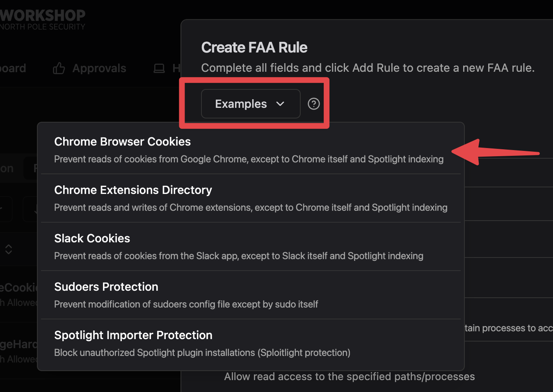Click the leftmost cut-off toolbar button below the filter tabs
553x392 pixels.
click(x=5, y=209)
